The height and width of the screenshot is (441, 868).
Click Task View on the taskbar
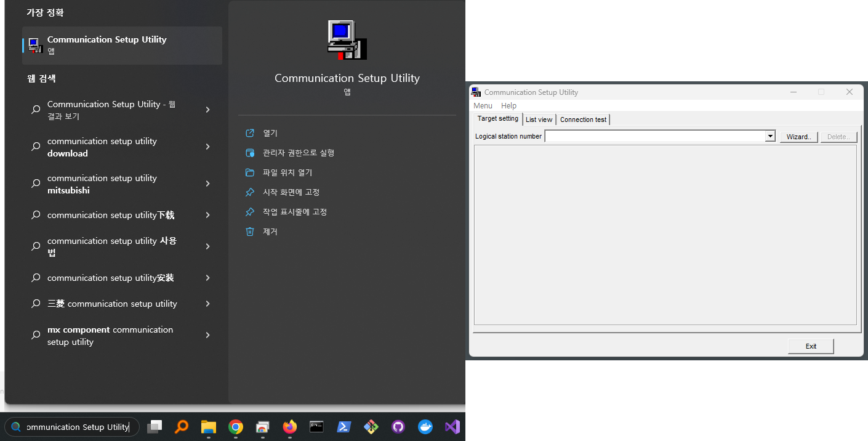155,427
